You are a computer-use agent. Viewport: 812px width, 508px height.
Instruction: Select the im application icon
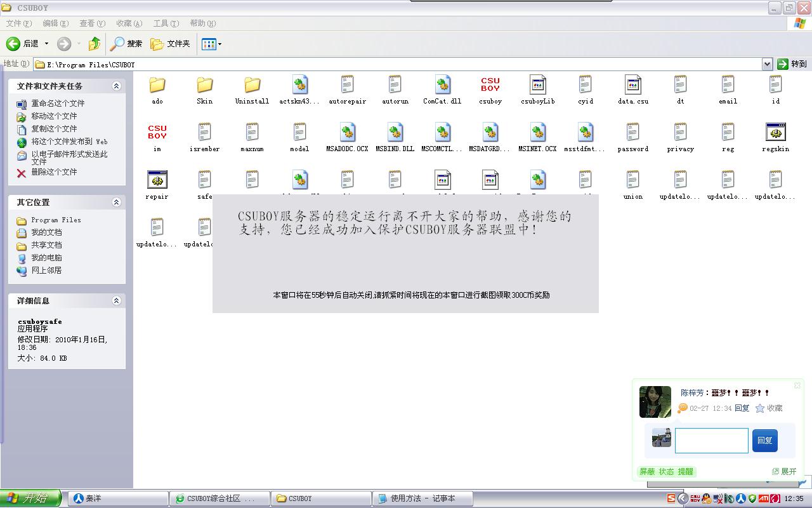(157, 133)
